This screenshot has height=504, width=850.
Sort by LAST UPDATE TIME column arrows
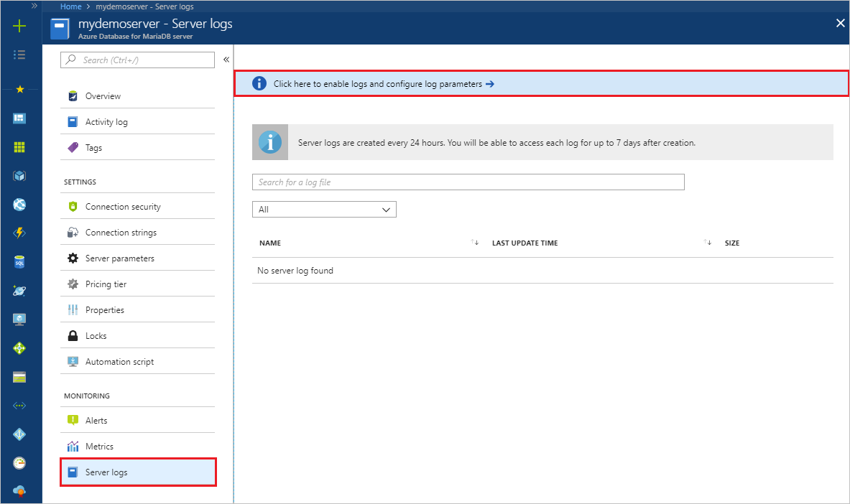pyautogui.click(x=708, y=242)
